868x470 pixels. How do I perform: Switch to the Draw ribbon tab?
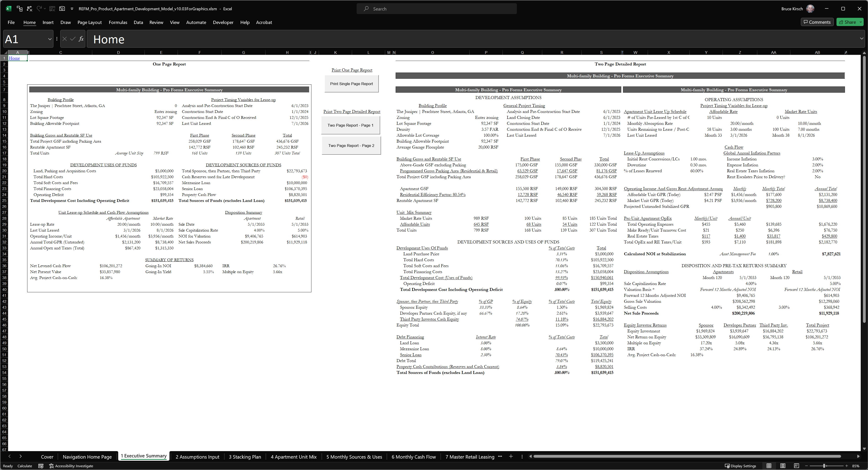[x=65, y=22]
